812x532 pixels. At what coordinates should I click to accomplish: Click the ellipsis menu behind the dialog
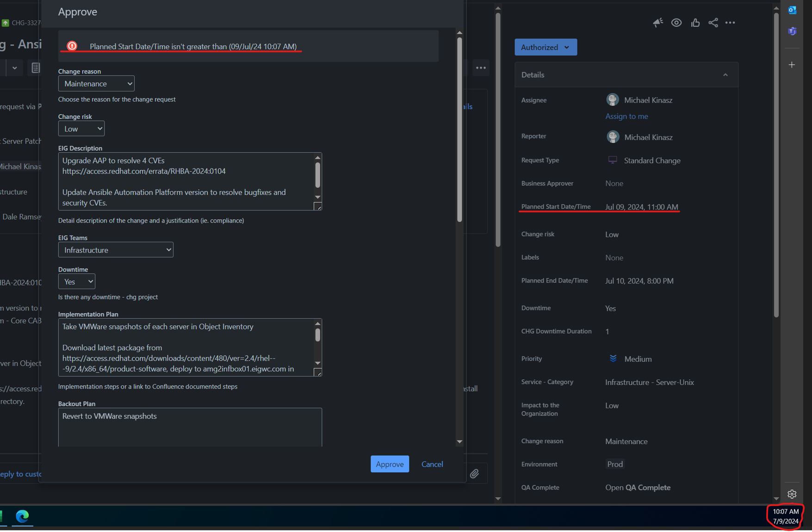coord(481,68)
